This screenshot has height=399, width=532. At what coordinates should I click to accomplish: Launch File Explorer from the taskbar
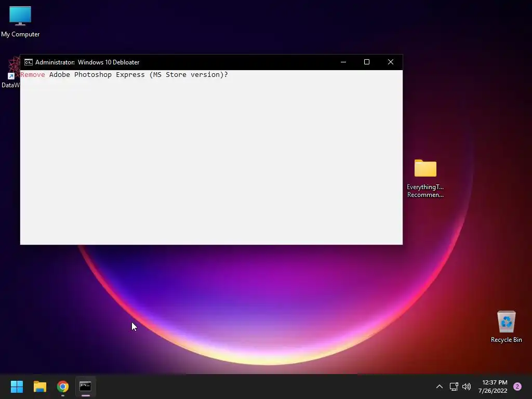click(x=39, y=387)
